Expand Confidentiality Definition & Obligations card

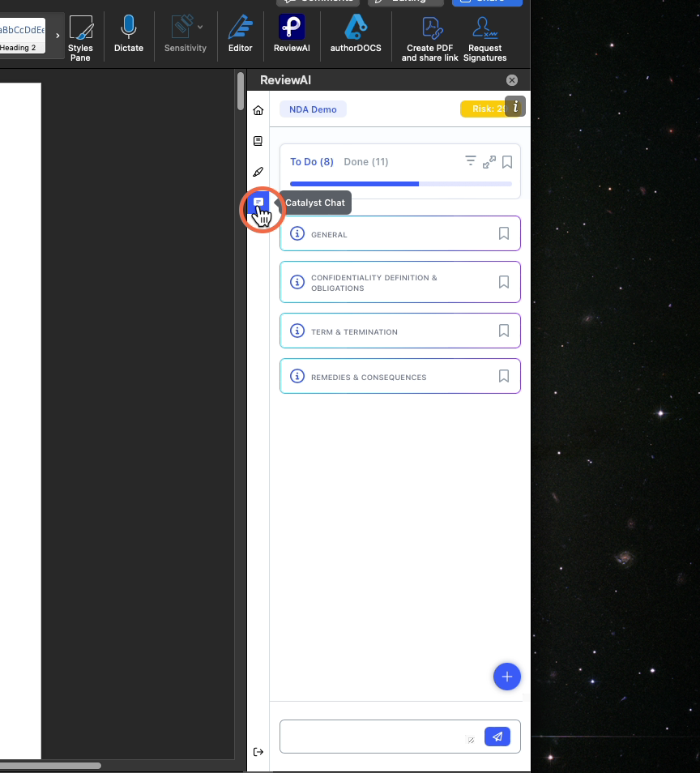tap(399, 282)
